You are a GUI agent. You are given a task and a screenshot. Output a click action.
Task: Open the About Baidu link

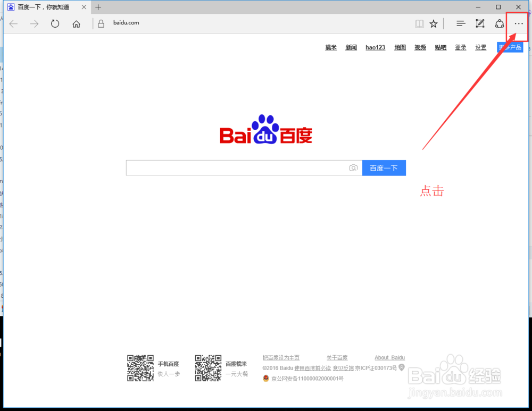pyautogui.click(x=389, y=358)
